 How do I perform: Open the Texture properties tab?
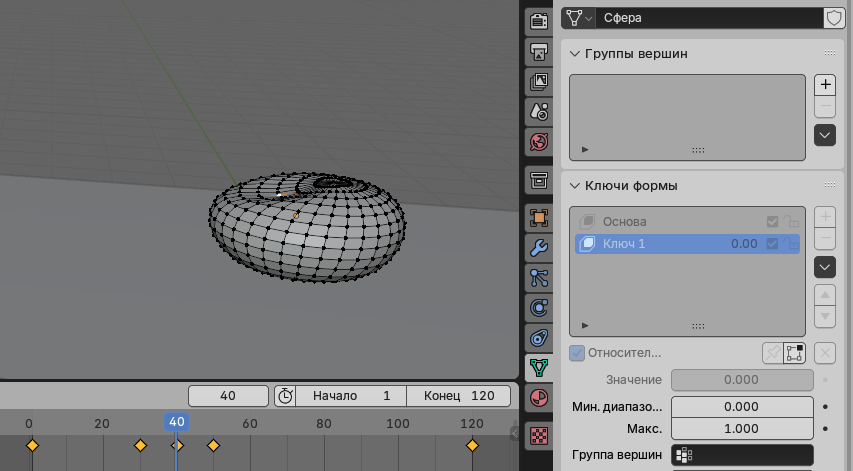click(x=539, y=436)
